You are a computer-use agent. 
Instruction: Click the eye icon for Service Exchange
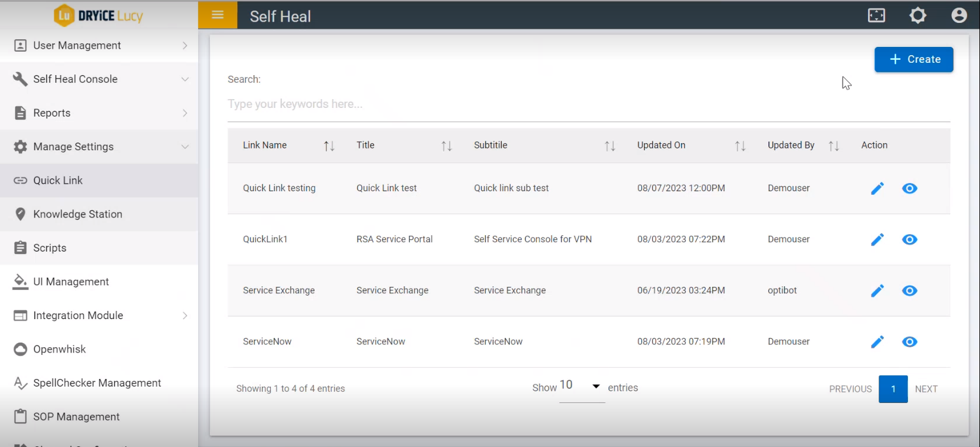[x=909, y=291]
